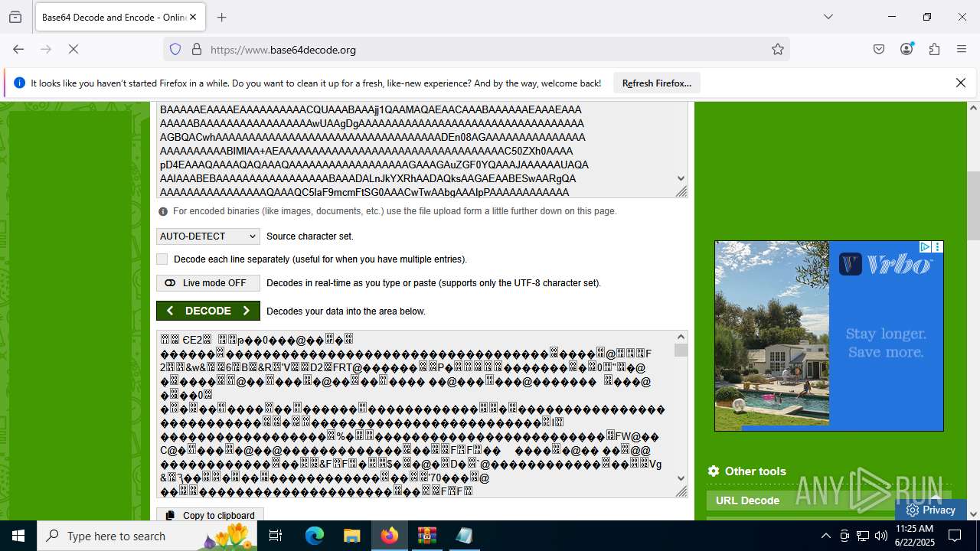This screenshot has height=551, width=980.
Task: Open the clock showing 11:25 AM
Action: click(x=914, y=536)
